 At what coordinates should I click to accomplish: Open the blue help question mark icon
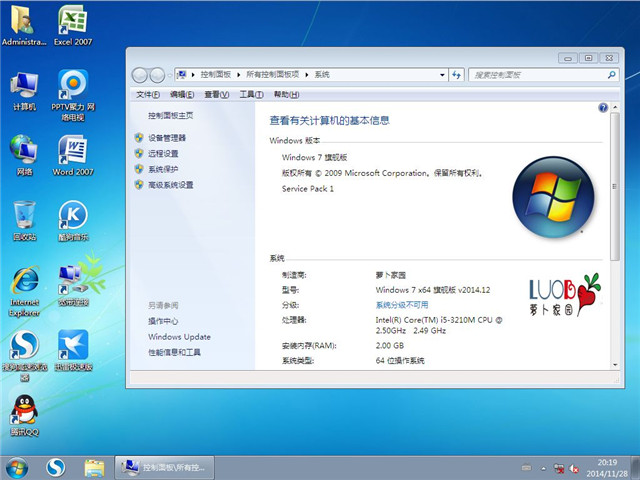pyautogui.click(x=603, y=108)
